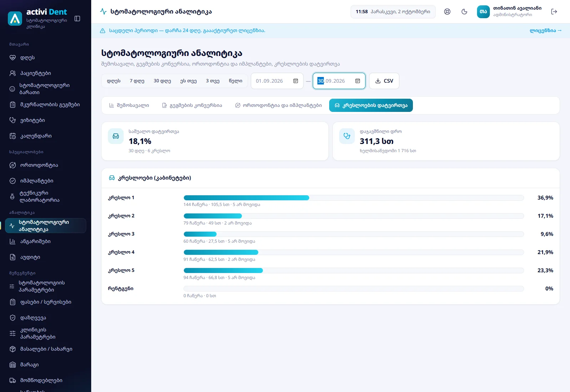
Task: Open calendar picker on 01.09.2026 start date
Action: 296,81
